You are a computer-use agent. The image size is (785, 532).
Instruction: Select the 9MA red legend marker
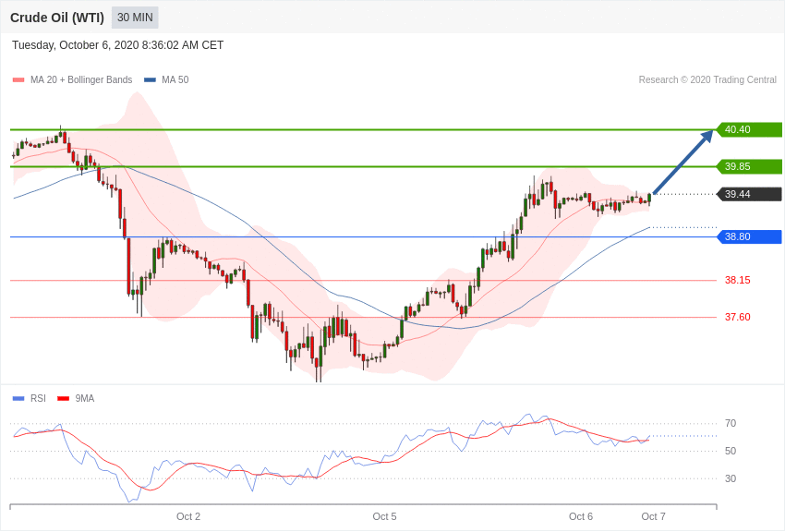coord(63,399)
